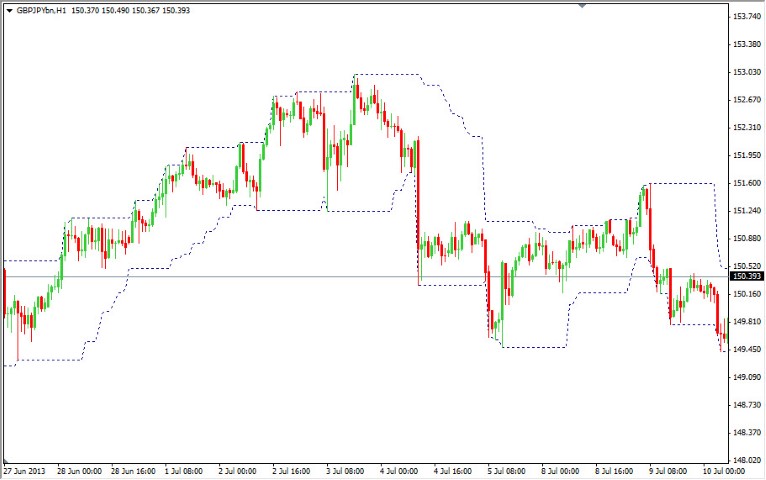Click the time axis label 10 Jul 00:00
766x480 pixels.
(723, 471)
